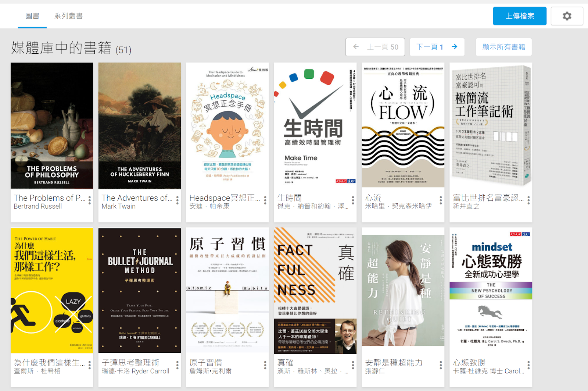Open three-dot menu for 安靜是種超能力
Image resolution: width=588 pixels, height=391 pixels.
click(441, 365)
